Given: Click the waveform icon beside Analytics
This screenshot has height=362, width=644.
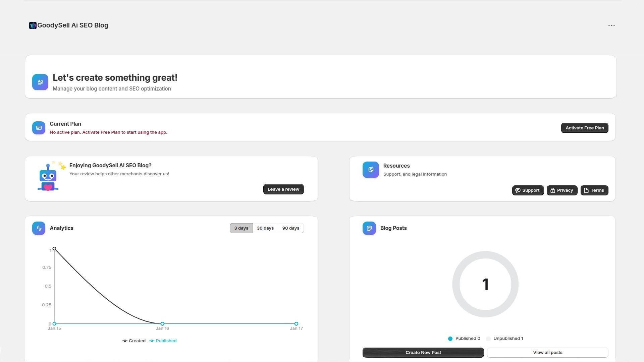Looking at the screenshot, I should pyautogui.click(x=39, y=228).
